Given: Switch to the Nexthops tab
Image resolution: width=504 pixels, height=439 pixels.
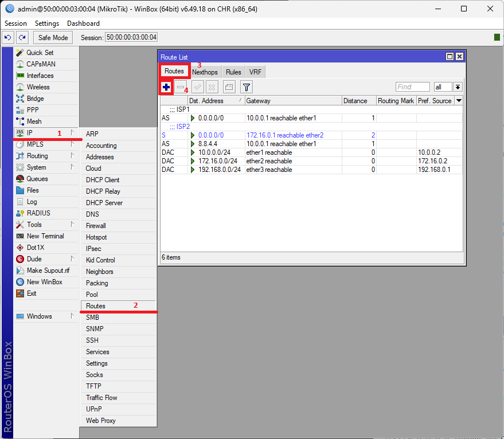Looking at the screenshot, I should click(x=205, y=72).
